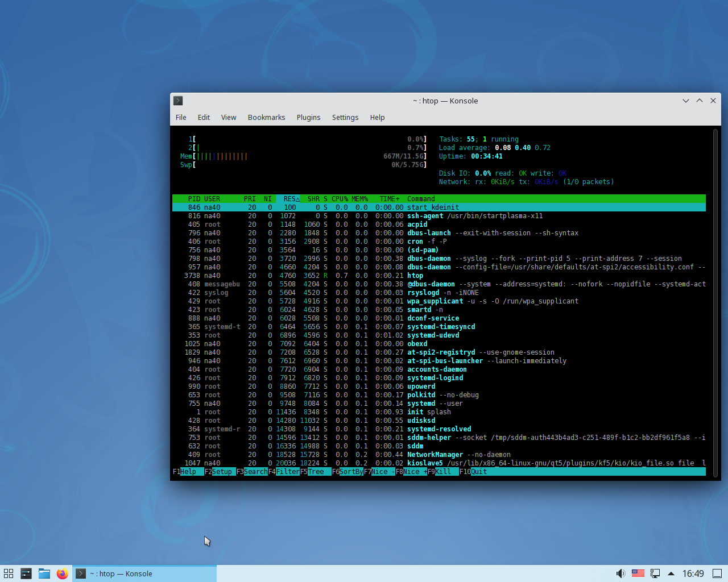Click F3 Search in htop footer
Image resolution: width=728 pixels, height=582 pixels.
(x=252, y=472)
